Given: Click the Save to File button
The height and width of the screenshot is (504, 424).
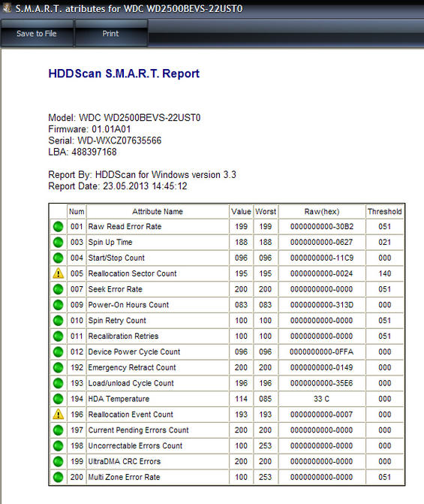Looking at the screenshot, I should (x=37, y=34).
